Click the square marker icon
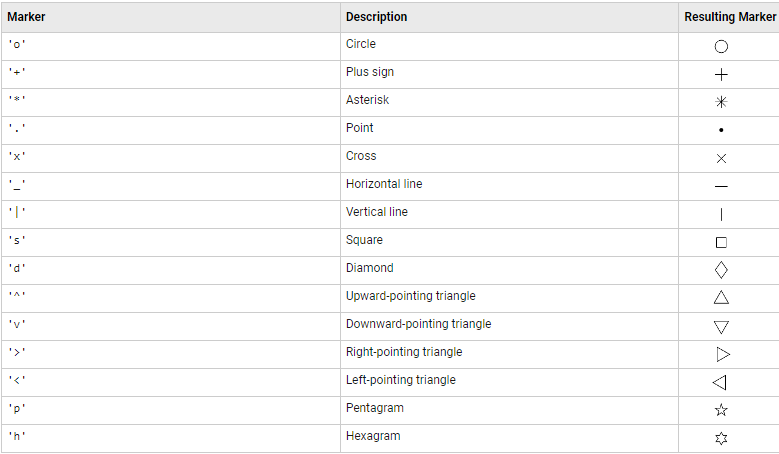This screenshot has width=779, height=454. click(721, 242)
